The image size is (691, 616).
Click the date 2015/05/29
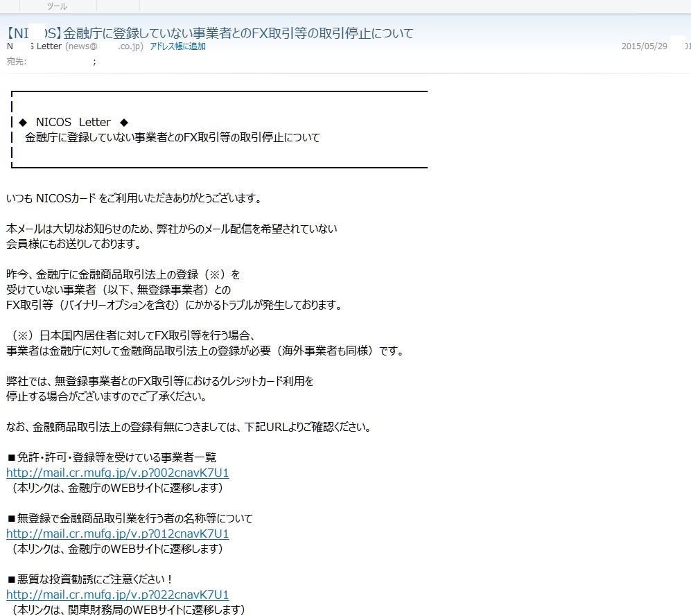coord(645,46)
